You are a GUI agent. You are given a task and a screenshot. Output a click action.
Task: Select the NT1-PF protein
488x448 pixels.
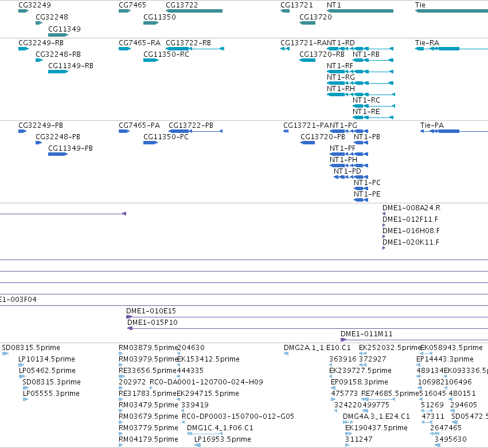[x=342, y=148]
